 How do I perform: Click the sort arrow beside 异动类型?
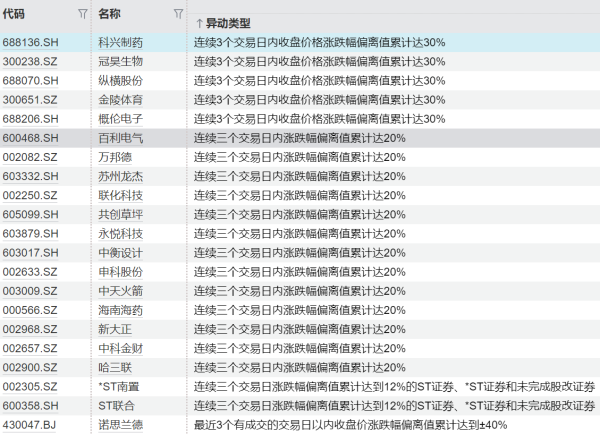[x=198, y=22]
